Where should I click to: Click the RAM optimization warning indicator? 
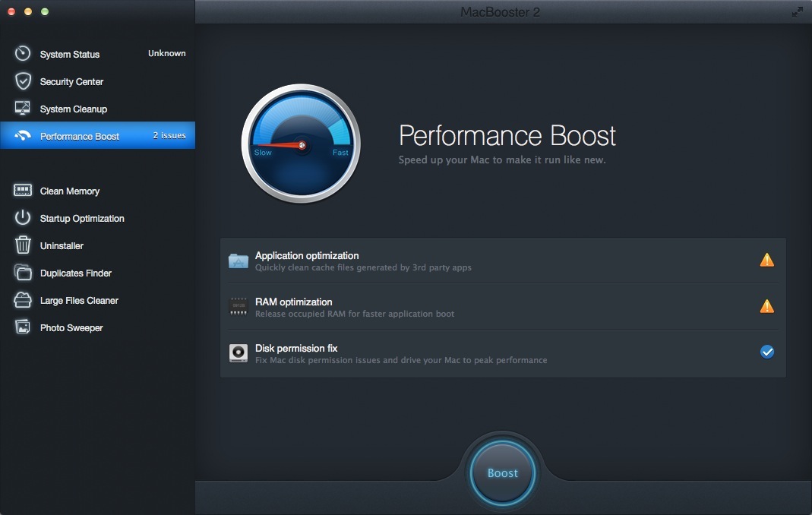[x=767, y=307]
